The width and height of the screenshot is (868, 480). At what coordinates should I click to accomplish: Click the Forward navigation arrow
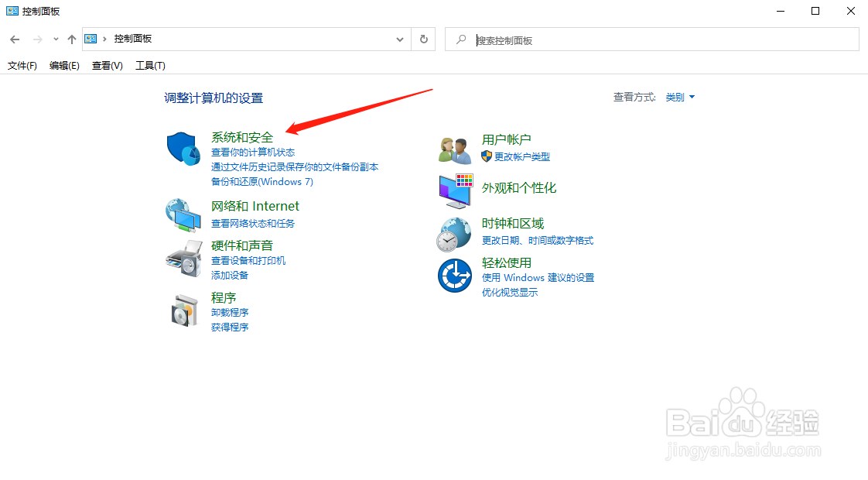tap(38, 39)
